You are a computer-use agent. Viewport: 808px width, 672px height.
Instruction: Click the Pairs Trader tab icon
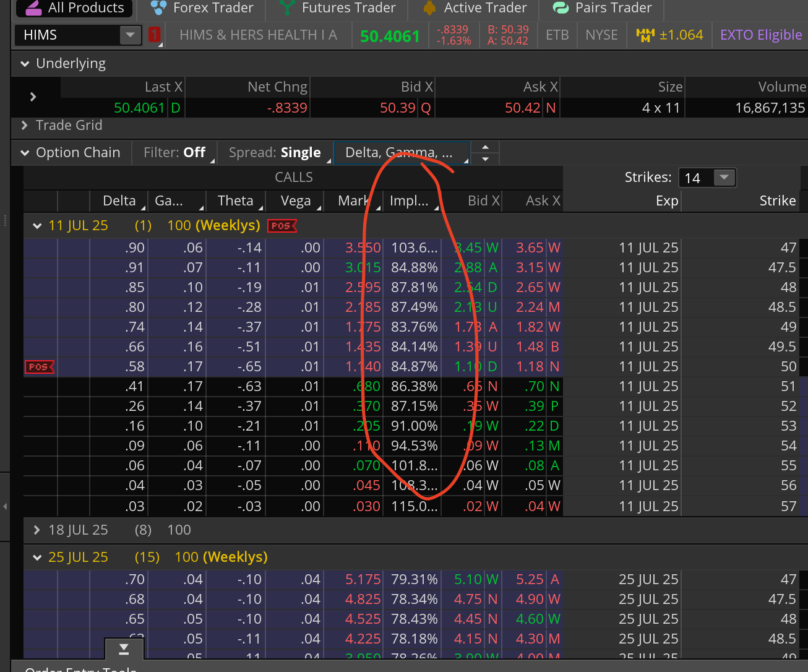tap(561, 8)
